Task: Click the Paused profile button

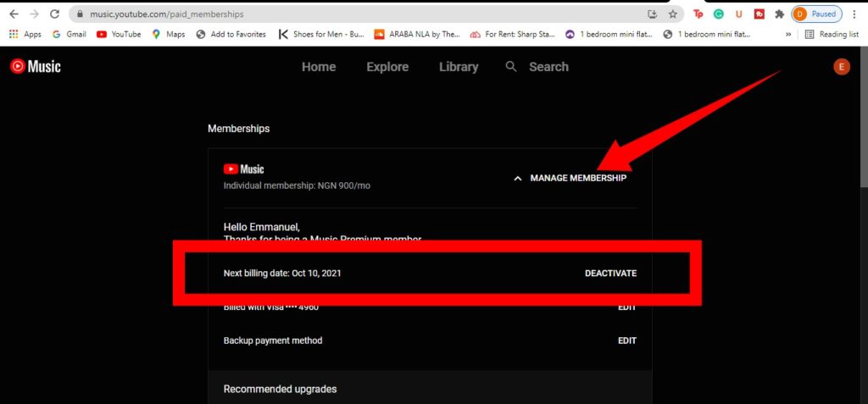Action: tap(816, 14)
